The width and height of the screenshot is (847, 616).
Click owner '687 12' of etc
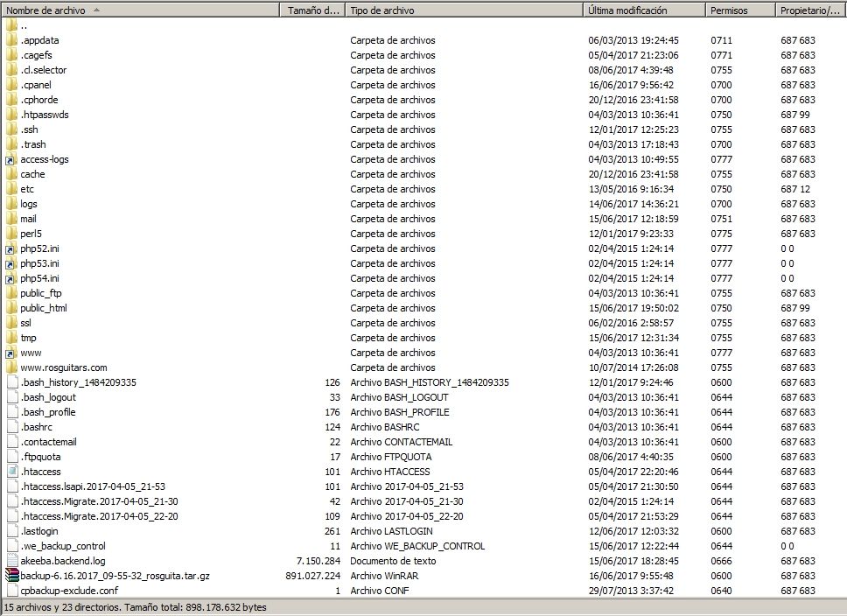point(795,189)
